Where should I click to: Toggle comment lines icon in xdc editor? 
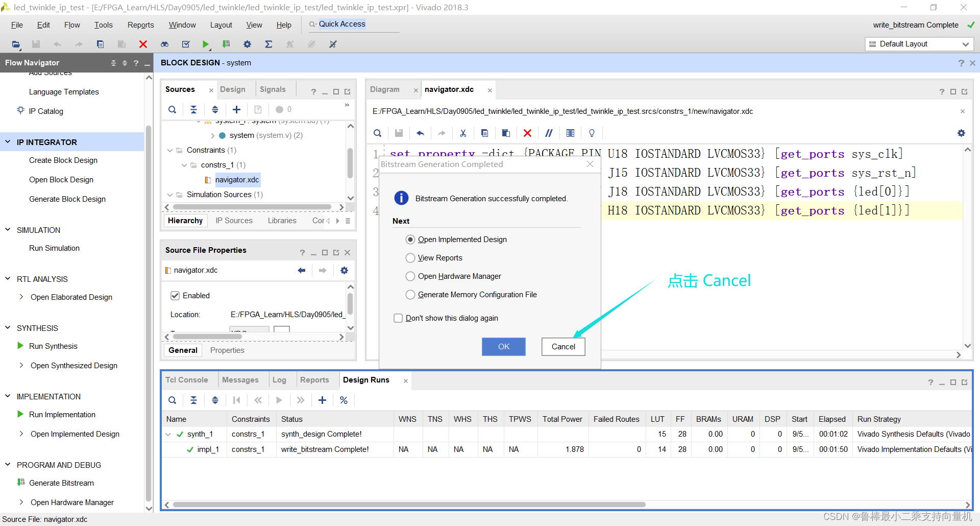click(549, 133)
